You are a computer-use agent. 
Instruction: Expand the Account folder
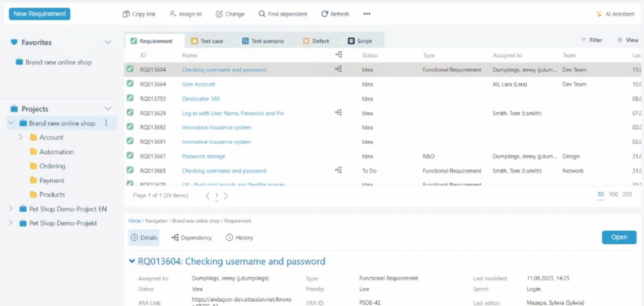point(21,137)
